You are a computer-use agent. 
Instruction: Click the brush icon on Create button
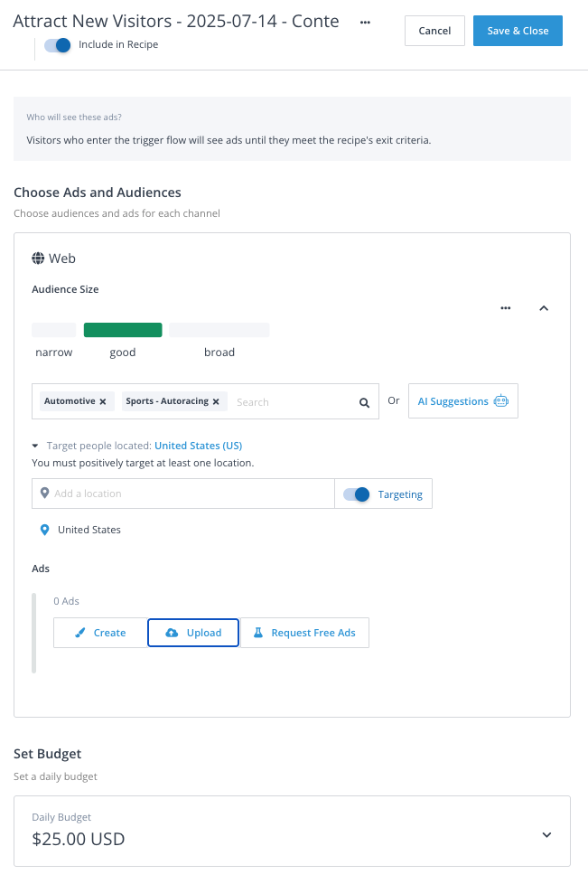click(80, 633)
